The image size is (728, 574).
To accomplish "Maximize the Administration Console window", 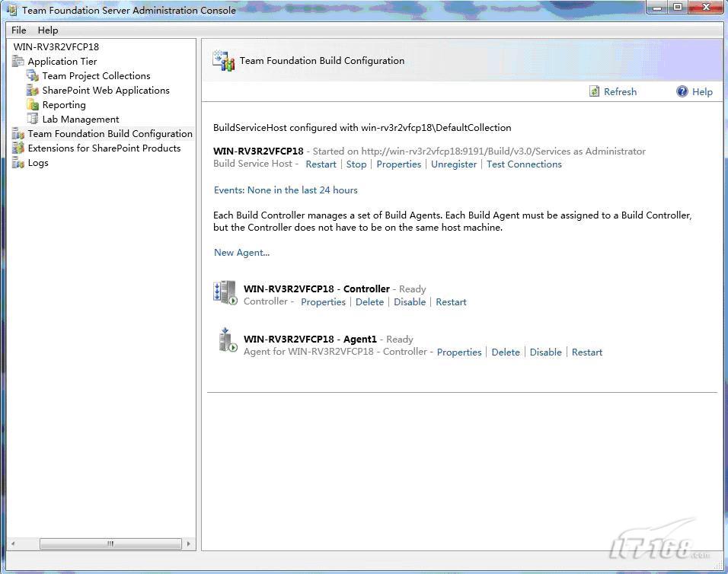I will point(678,8).
